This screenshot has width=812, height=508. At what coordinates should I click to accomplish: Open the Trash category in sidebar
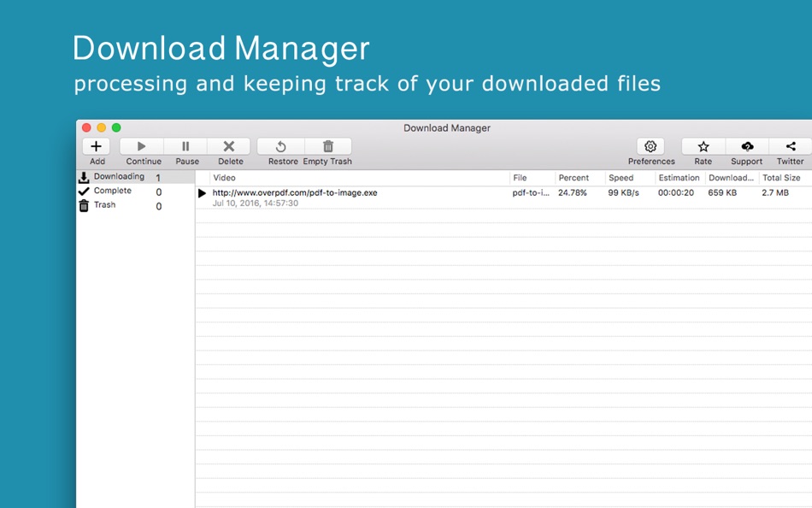click(136, 206)
